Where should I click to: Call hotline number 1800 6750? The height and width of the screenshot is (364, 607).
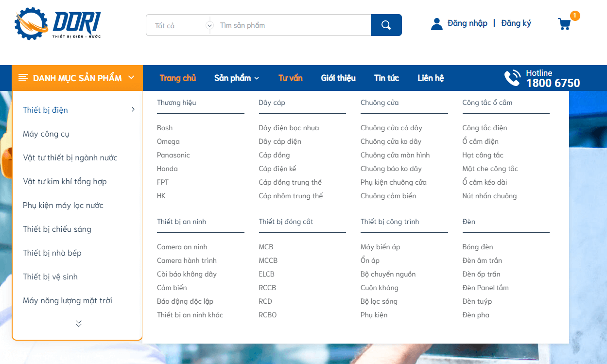tap(553, 83)
